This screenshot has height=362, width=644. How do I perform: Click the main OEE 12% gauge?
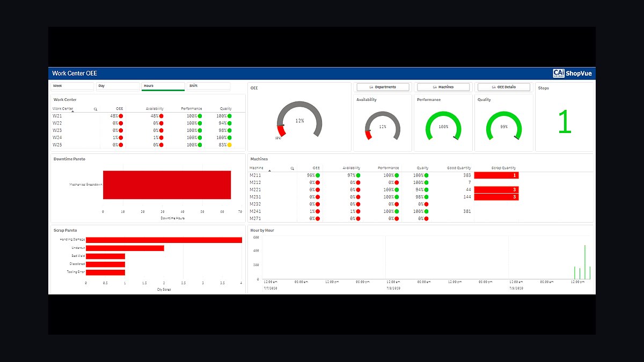299,121
